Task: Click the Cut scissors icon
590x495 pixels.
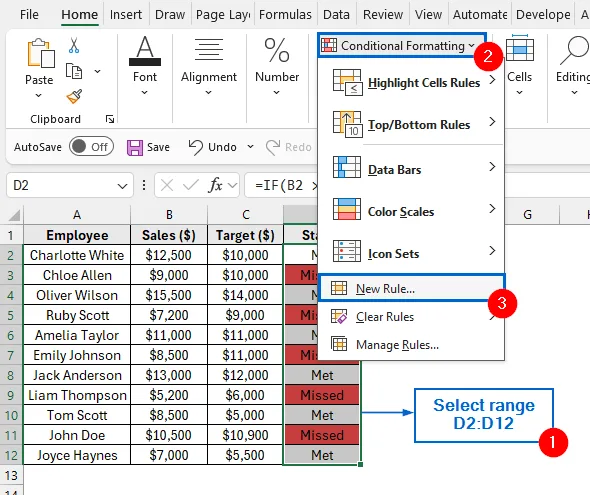Action: pyautogui.click(x=74, y=46)
